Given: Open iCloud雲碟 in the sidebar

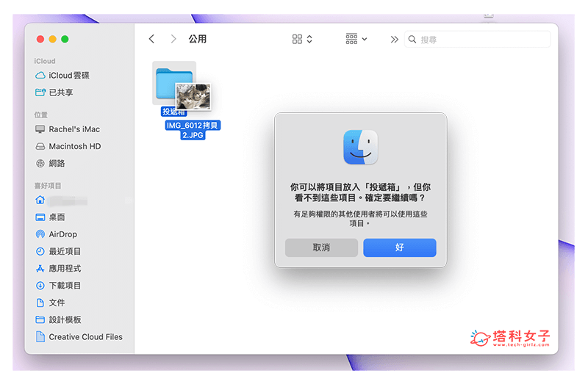Looking at the screenshot, I should tap(62, 76).
